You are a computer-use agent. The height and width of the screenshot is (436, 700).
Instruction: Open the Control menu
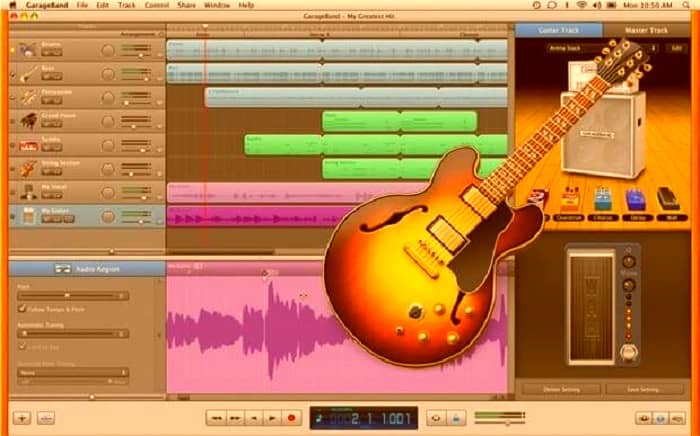[157, 5]
